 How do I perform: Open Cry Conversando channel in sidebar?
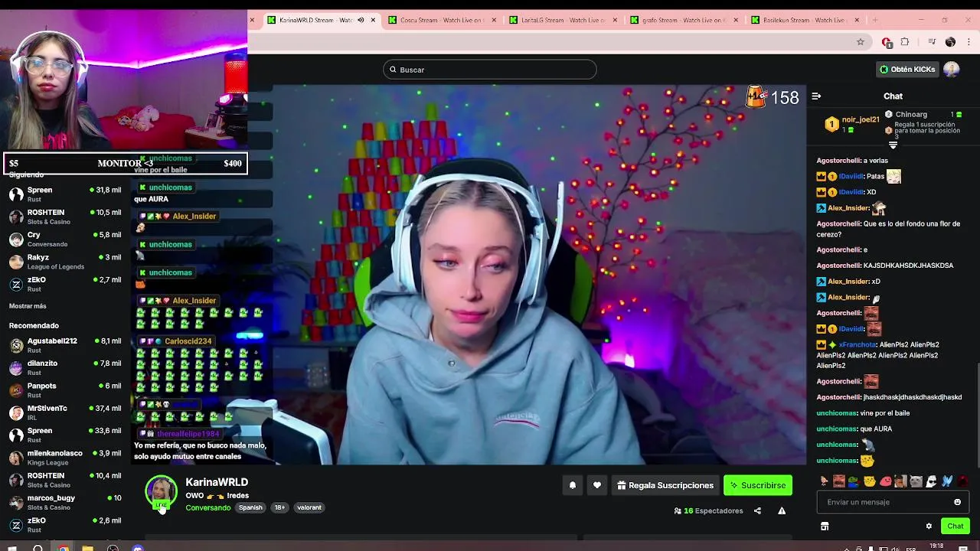tap(65, 240)
